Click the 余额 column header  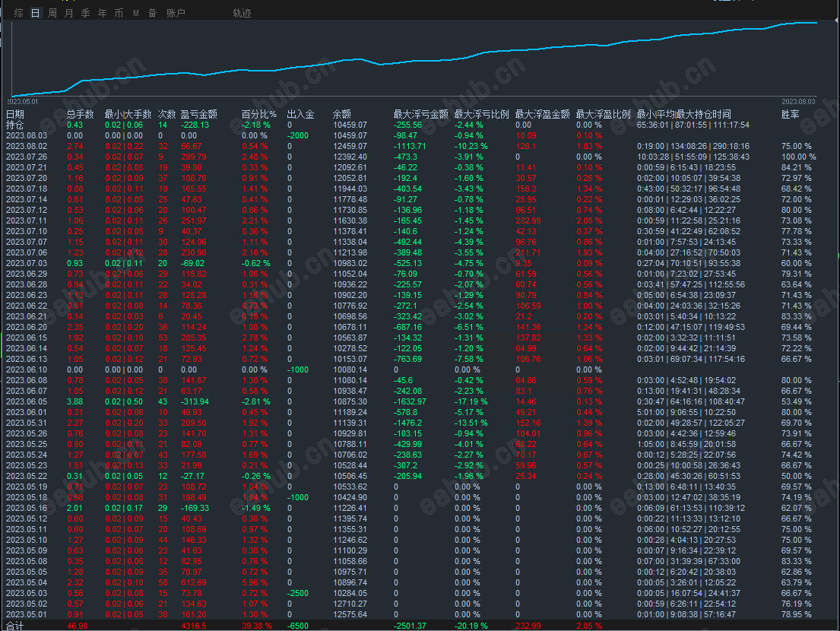[x=342, y=114]
